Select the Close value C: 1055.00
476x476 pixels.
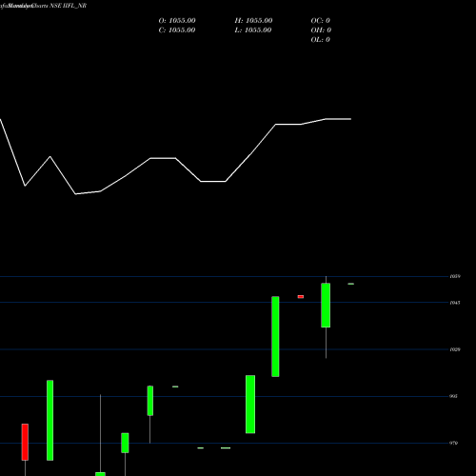point(177,30)
